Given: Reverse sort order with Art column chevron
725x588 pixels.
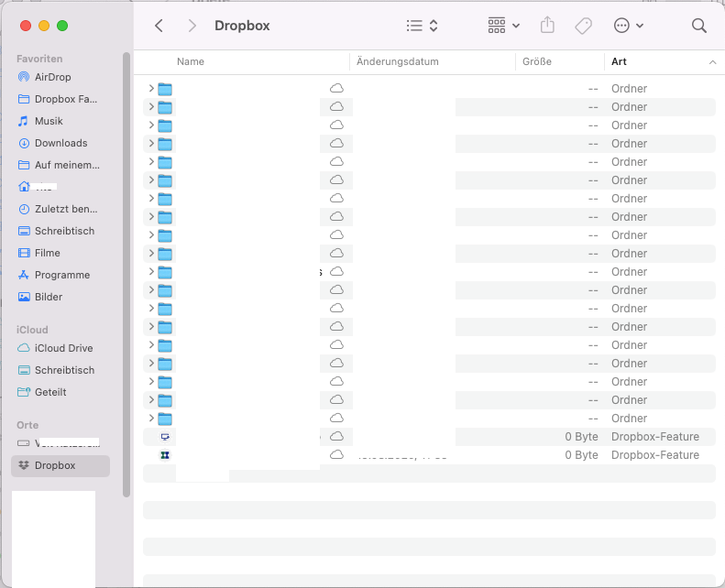Looking at the screenshot, I should (712, 62).
